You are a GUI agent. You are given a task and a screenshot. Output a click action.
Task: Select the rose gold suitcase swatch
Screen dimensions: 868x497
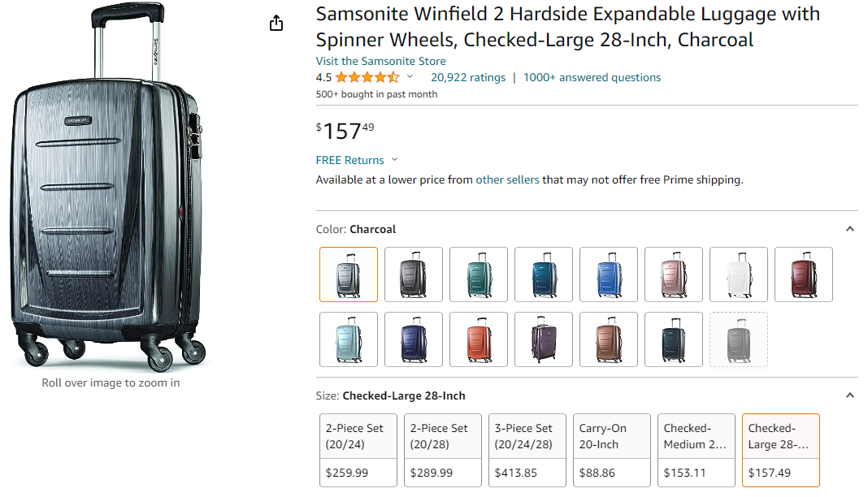(x=674, y=274)
